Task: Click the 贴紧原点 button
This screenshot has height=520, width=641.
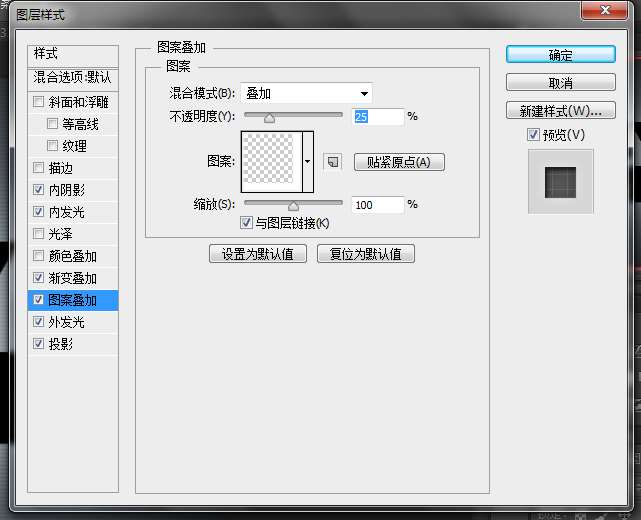Action: [x=399, y=162]
